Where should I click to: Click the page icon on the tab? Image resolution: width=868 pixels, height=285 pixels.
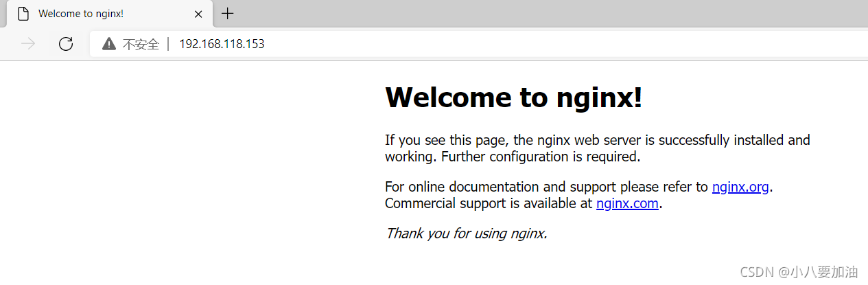23,14
